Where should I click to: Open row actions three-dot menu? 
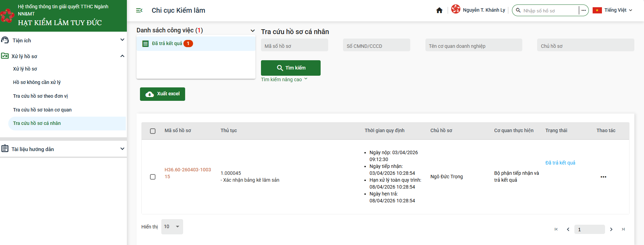(603, 177)
